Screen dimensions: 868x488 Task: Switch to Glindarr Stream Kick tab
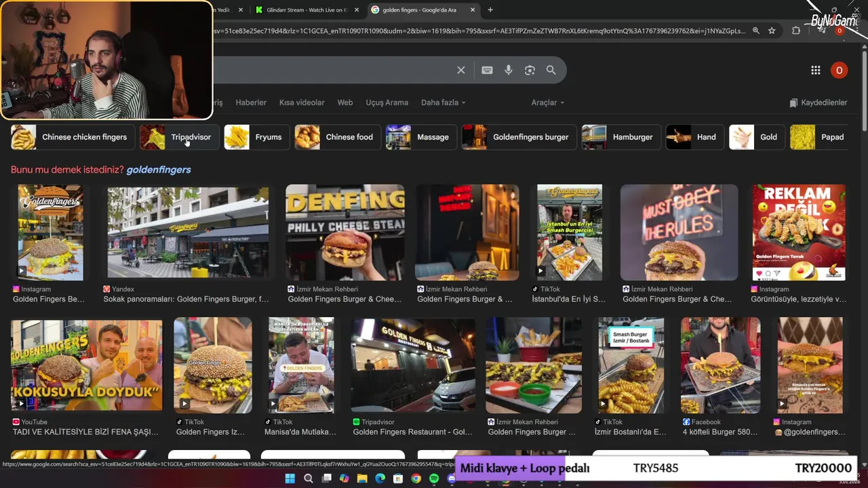pyautogui.click(x=307, y=10)
